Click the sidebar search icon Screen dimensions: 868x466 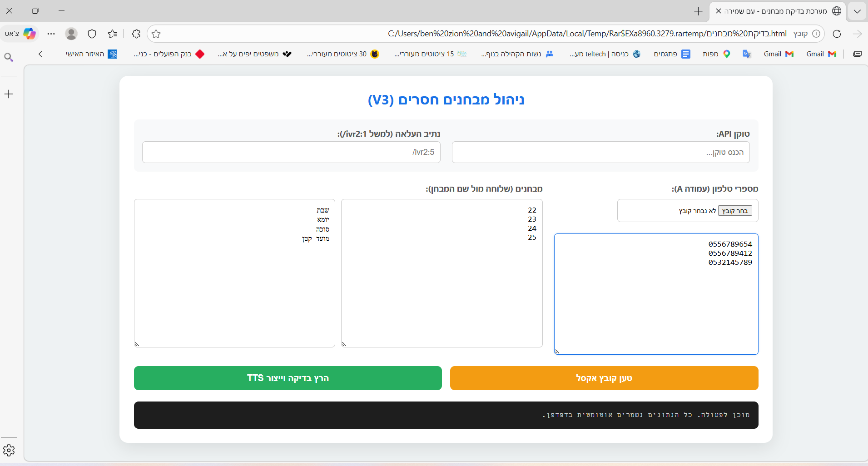[9, 57]
